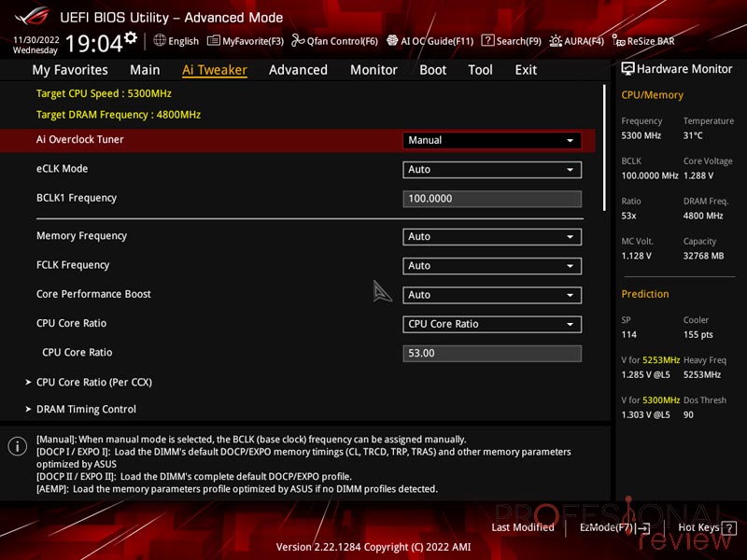Click the 5300 MHz frequency value

pyautogui.click(x=641, y=135)
